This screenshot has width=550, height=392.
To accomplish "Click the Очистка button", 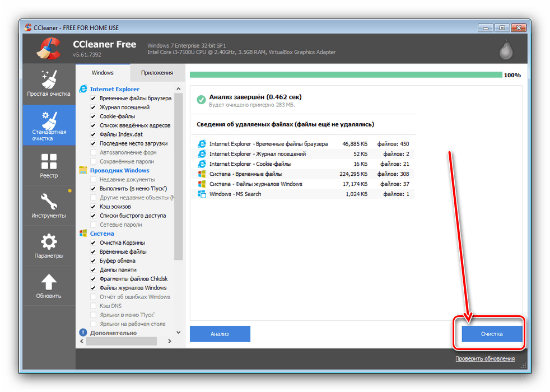I will [x=492, y=334].
